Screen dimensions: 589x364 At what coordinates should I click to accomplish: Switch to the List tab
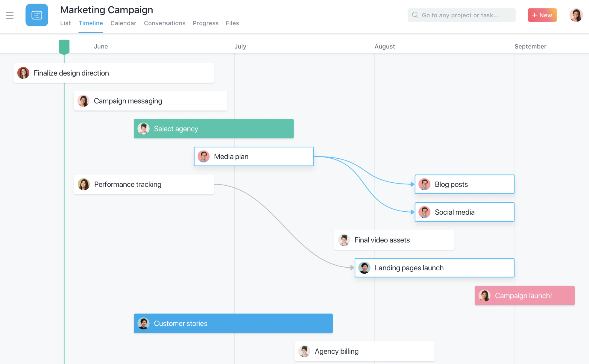(65, 23)
